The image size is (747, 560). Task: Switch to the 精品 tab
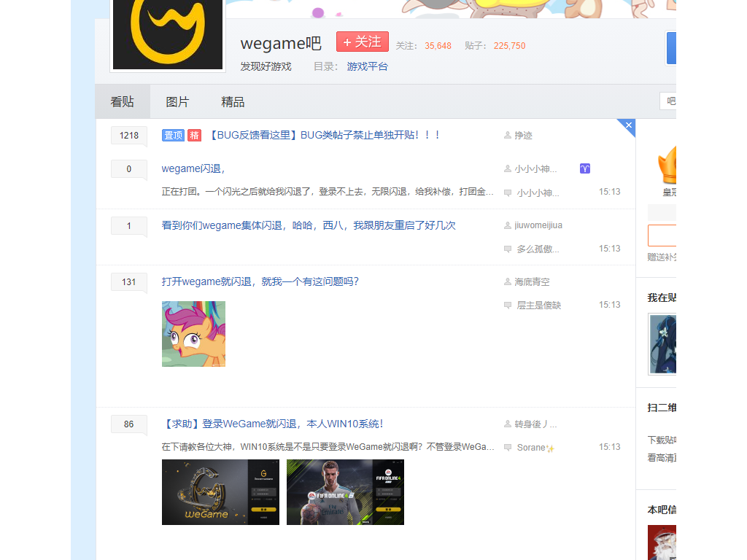(x=233, y=101)
